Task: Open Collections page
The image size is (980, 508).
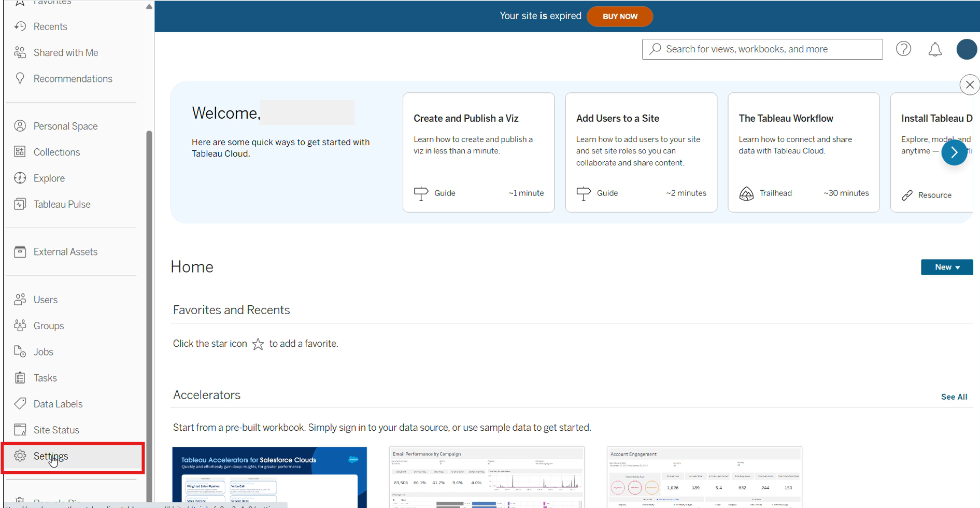Action: pos(56,152)
